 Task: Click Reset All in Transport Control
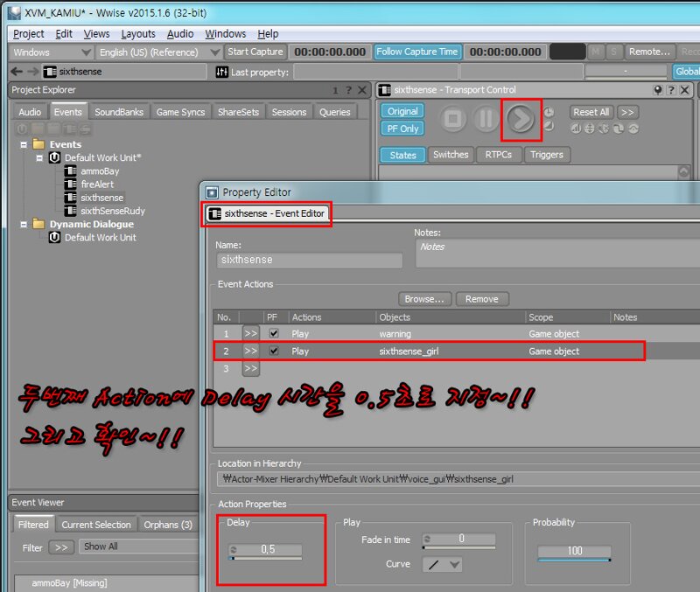click(591, 112)
